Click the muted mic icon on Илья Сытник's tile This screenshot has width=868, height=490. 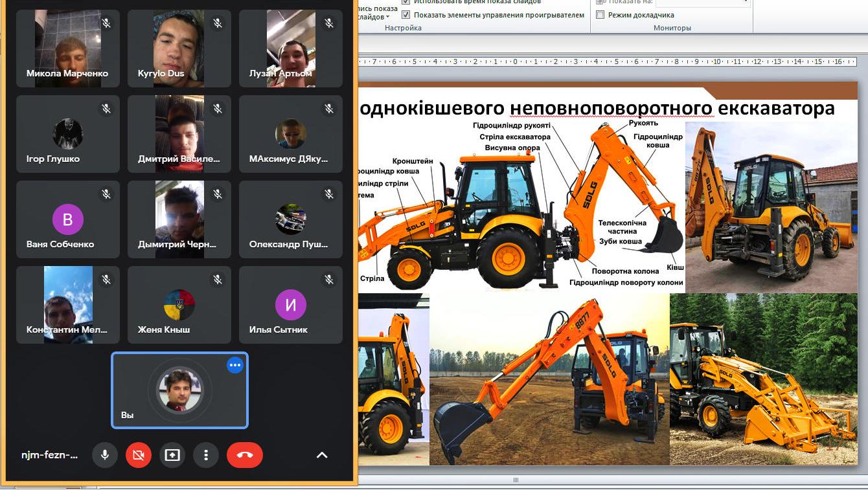click(329, 280)
